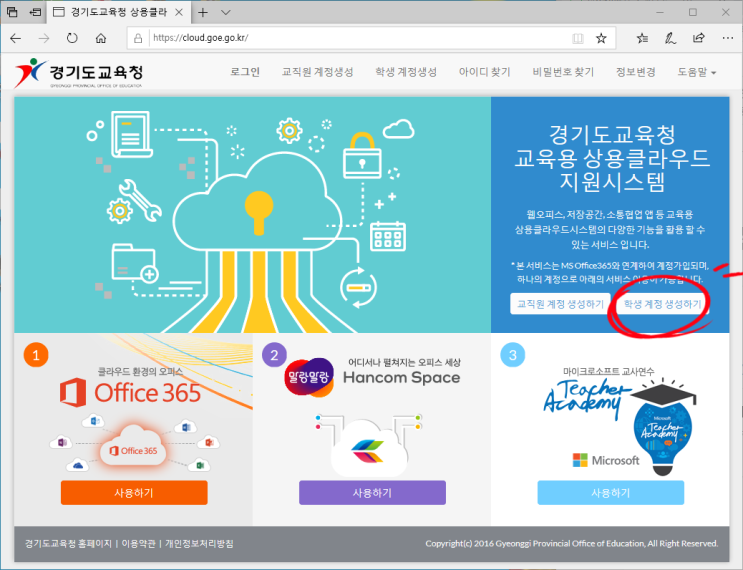The image size is (743, 570).
Task: Open 개인정보처리방침 footer link
Action: (199, 543)
